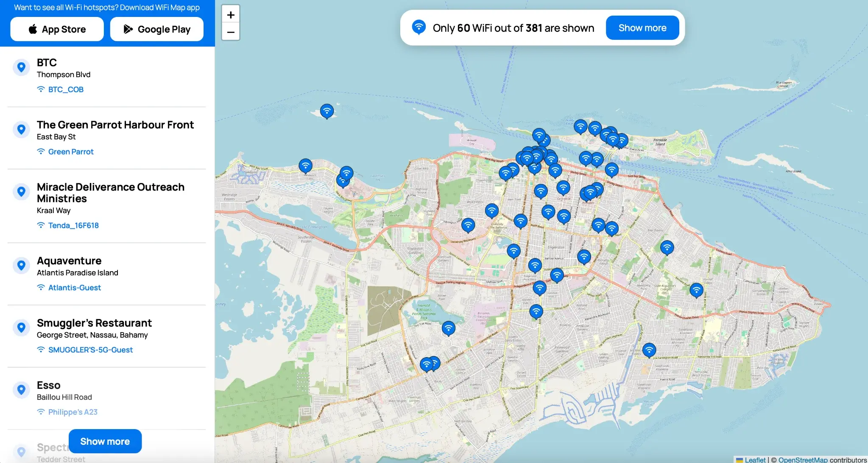
Task: Click the location pin for Aquaventure
Action: 22,265
